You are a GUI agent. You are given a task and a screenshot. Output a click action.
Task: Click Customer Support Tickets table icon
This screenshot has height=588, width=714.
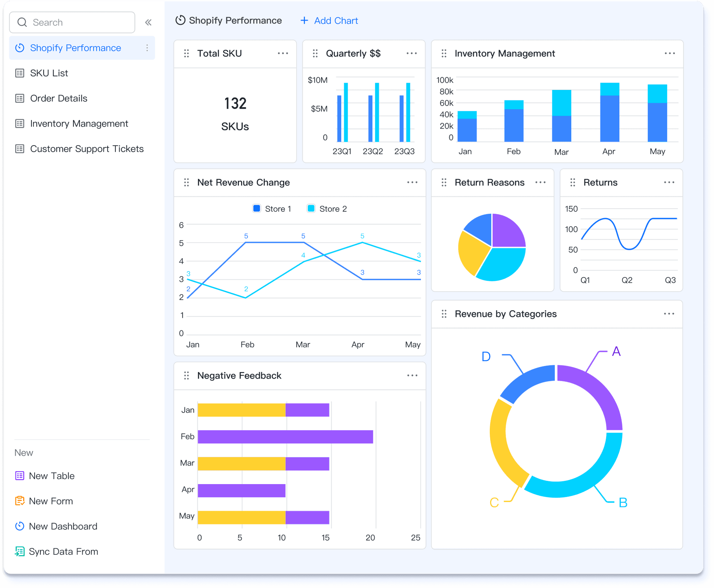20,149
